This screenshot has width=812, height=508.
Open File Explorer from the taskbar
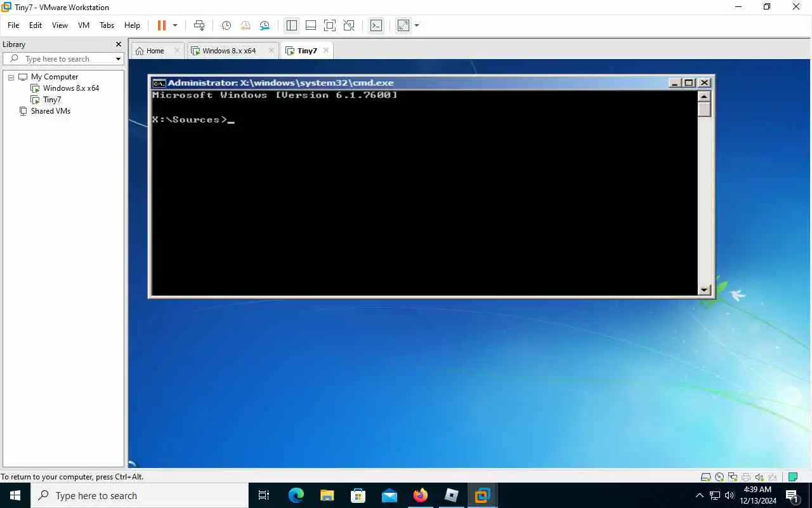pyautogui.click(x=327, y=495)
